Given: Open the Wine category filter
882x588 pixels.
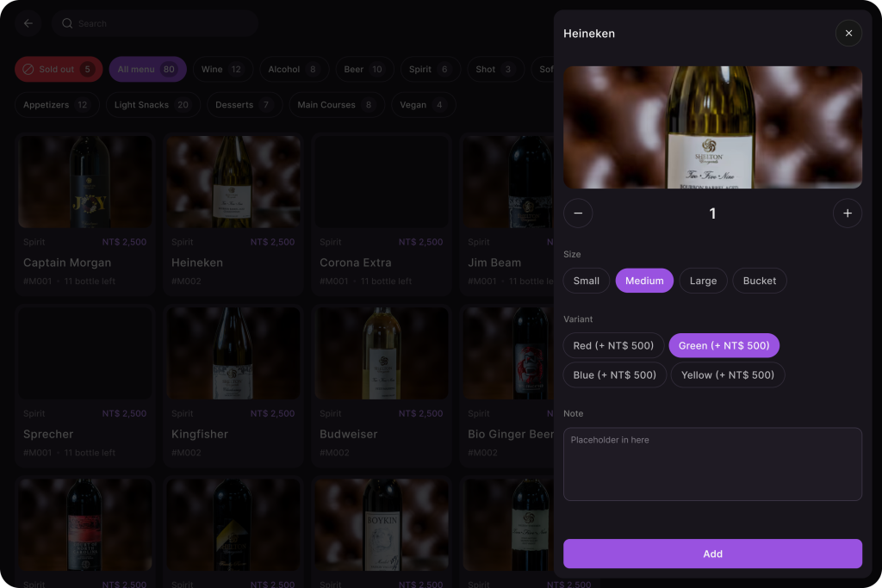Looking at the screenshot, I should (x=223, y=69).
